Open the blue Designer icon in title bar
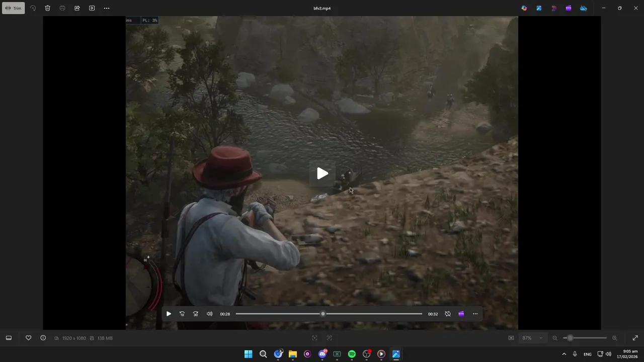 [539, 8]
